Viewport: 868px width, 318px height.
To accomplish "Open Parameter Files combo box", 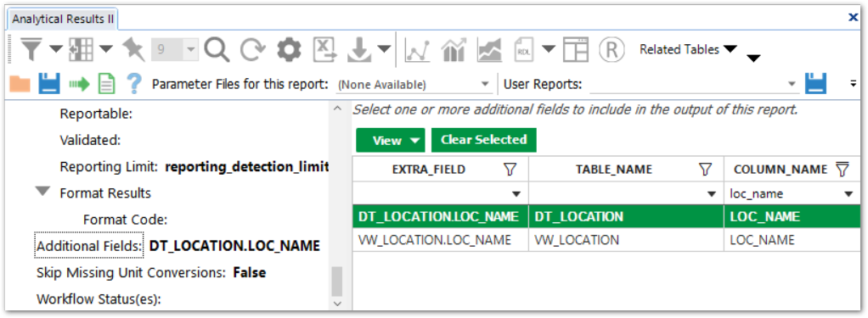I will pos(414,85).
